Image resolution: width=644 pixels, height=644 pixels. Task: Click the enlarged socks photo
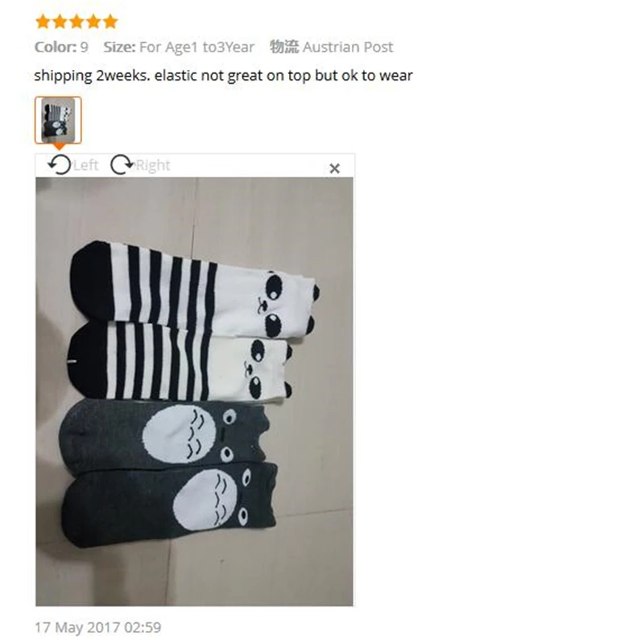click(194, 391)
